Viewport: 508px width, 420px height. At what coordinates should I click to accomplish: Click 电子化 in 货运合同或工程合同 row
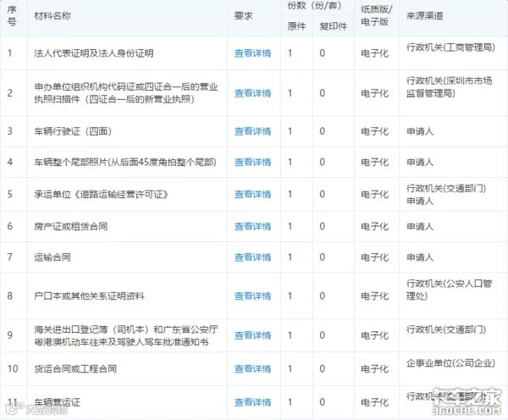point(374,369)
